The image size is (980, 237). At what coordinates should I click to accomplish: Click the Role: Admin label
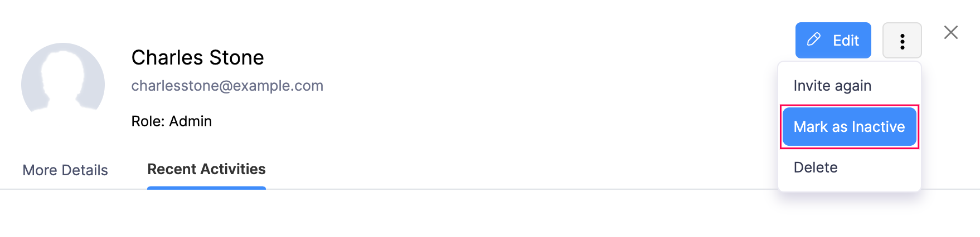tap(171, 121)
